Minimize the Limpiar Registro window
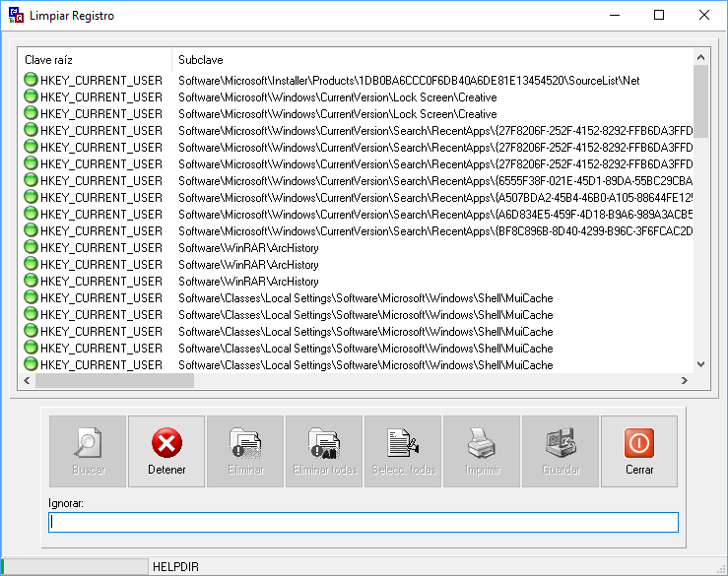 click(x=615, y=16)
